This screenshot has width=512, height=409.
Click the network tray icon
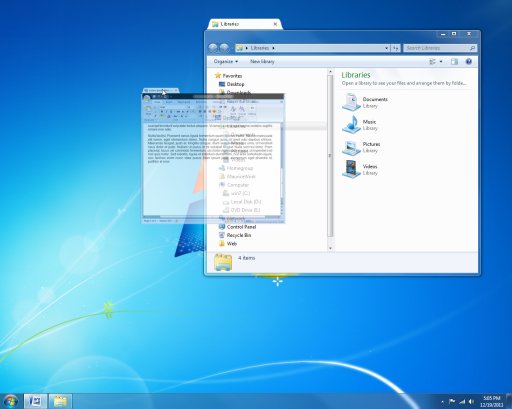point(462,401)
